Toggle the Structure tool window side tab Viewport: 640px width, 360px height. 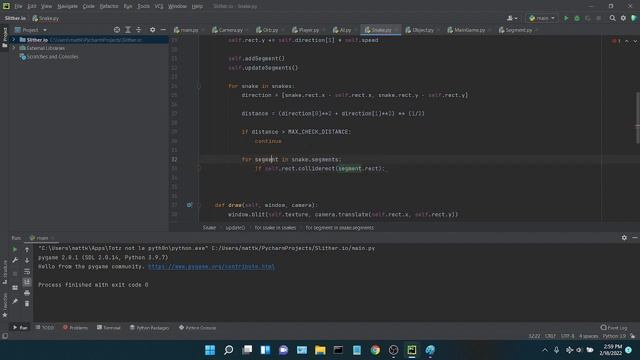point(4,272)
